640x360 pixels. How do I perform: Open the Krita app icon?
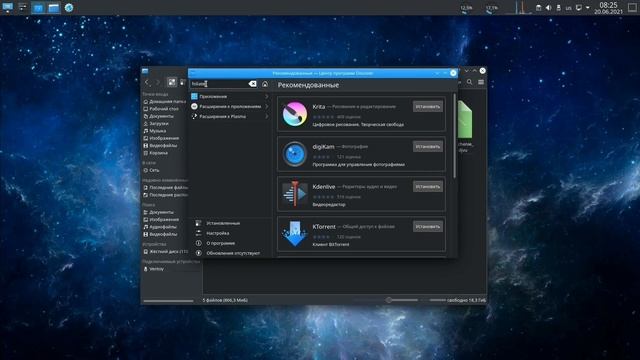coord(295,114)
